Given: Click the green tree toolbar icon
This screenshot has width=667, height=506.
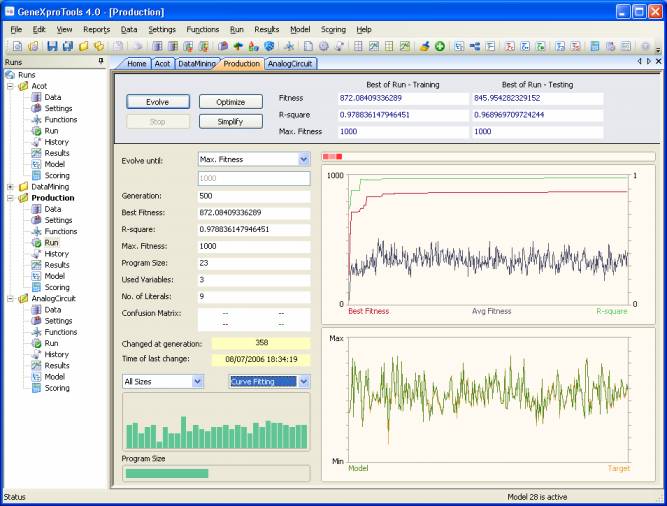Looking at the screenshot, I should point(238,46).
